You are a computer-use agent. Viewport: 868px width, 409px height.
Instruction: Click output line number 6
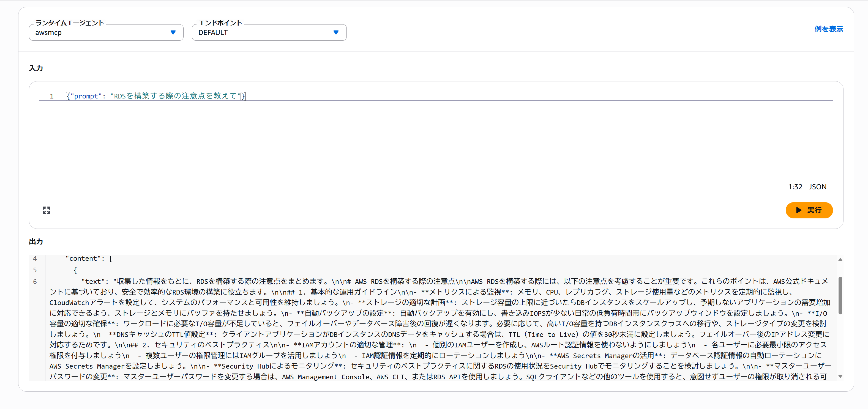click(x=35, y=282)
